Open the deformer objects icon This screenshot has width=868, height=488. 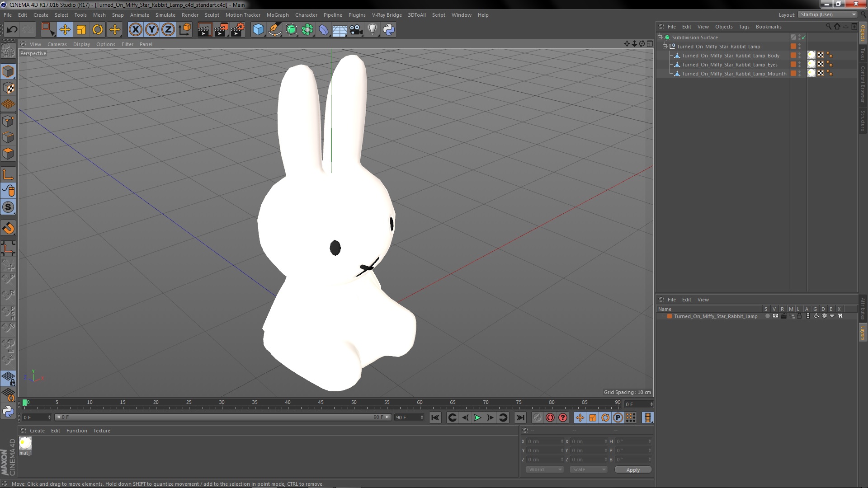[x=324, y=30]
